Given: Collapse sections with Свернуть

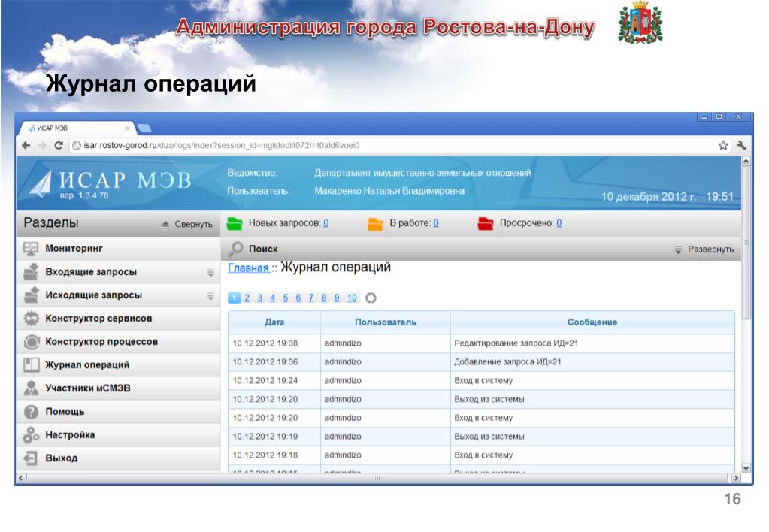Looking at the screenshot, I should 187,224.
